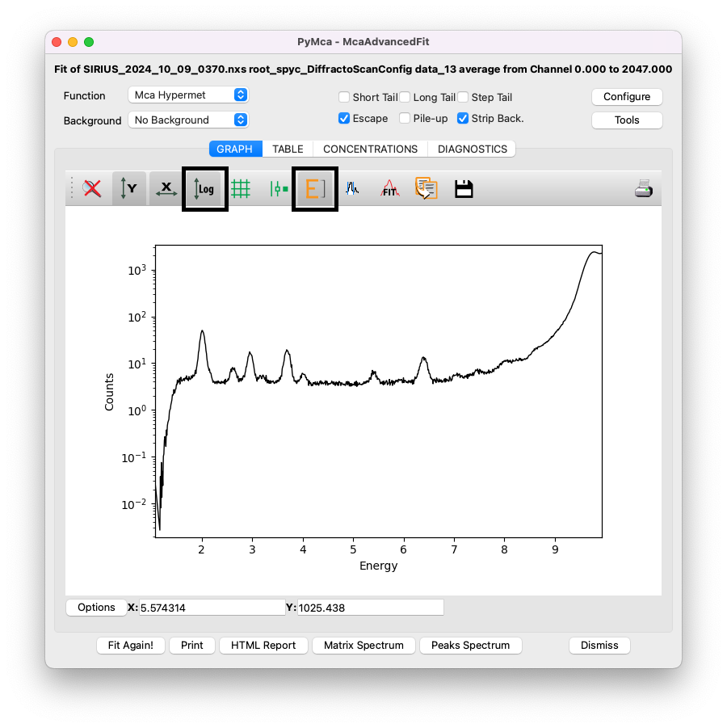727x728 pixels.
Task: Click the Matrix Spectrum button
Action: coord(363,646)
